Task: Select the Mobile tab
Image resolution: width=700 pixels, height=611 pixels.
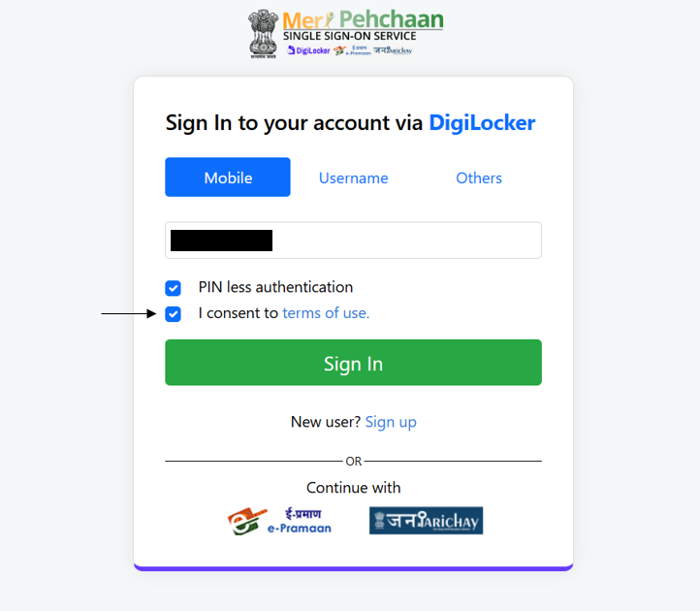Action: pyautogui.click(x=228, y=177)
